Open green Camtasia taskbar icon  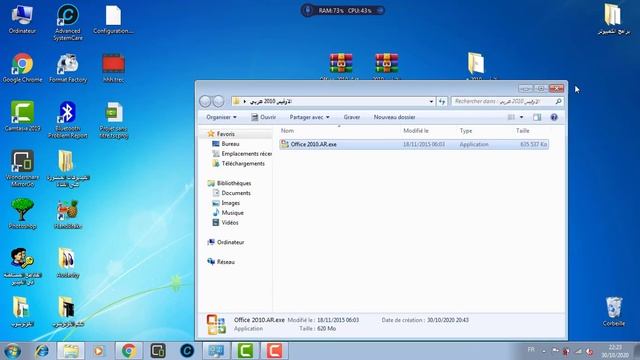click(x=245, y=351)
